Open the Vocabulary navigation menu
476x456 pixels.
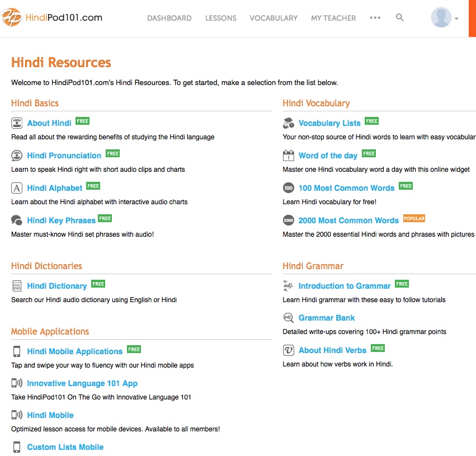tap(274, 18)
